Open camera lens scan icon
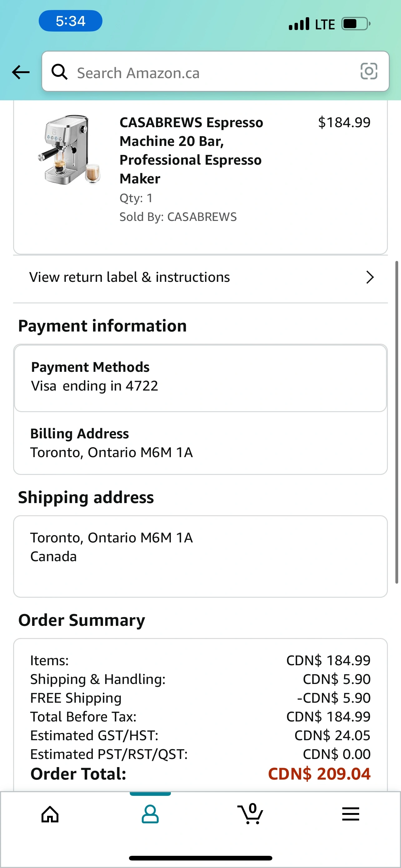401x868 pixels. coord(369,72)
